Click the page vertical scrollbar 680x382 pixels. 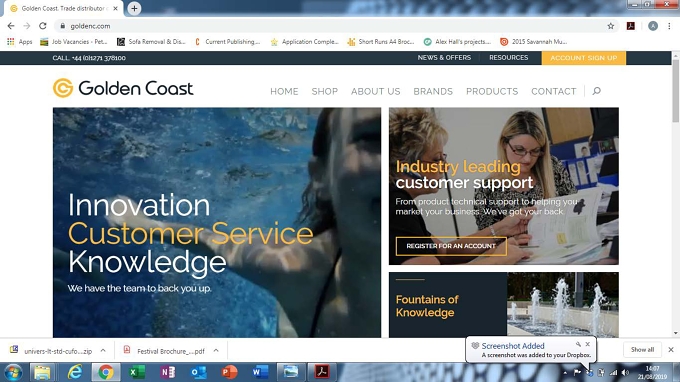point(676,91)
